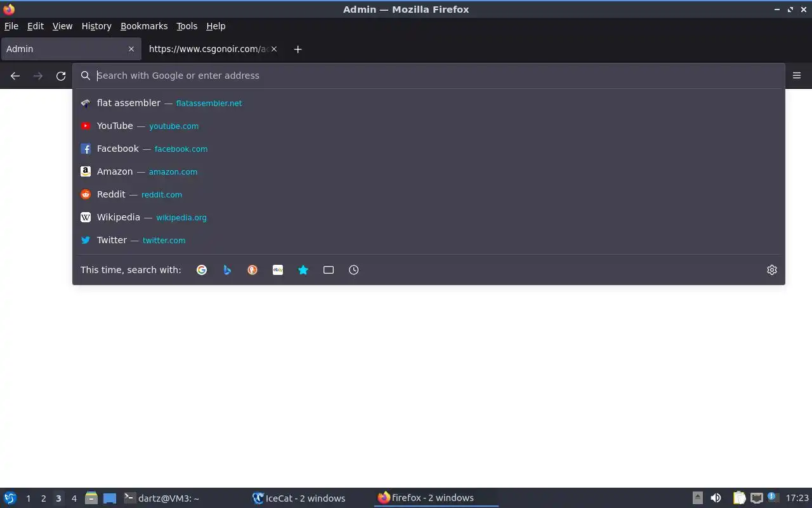Switch to workspace 4
Image resolution: width=812 pixels, height=508 pixels.
pos(74,498)
